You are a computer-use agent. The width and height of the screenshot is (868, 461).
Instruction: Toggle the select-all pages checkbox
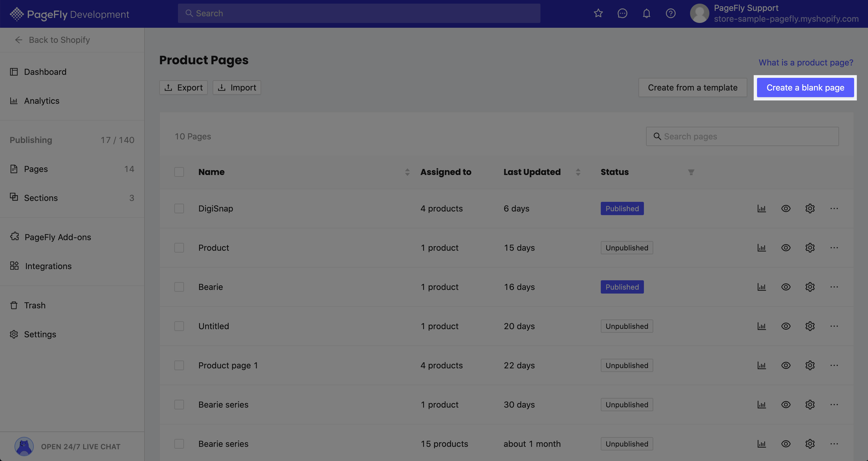pos(179,172)
